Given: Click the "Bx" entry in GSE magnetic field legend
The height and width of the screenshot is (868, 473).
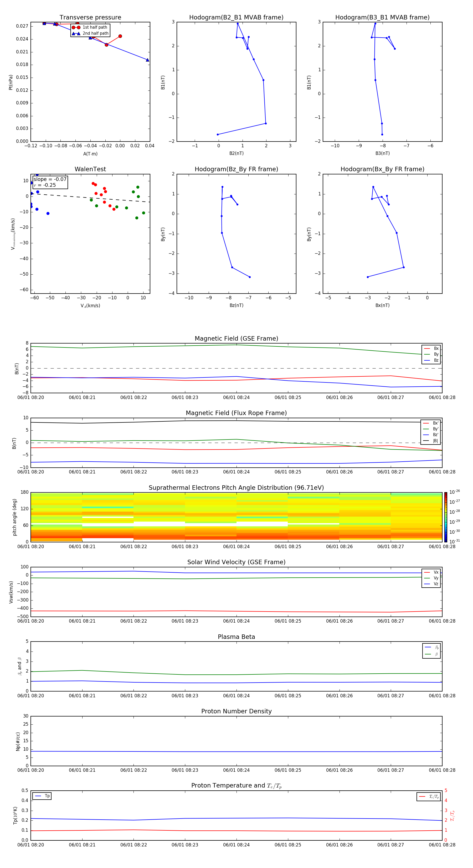Looking at the screenshot, I should point(431,349).
